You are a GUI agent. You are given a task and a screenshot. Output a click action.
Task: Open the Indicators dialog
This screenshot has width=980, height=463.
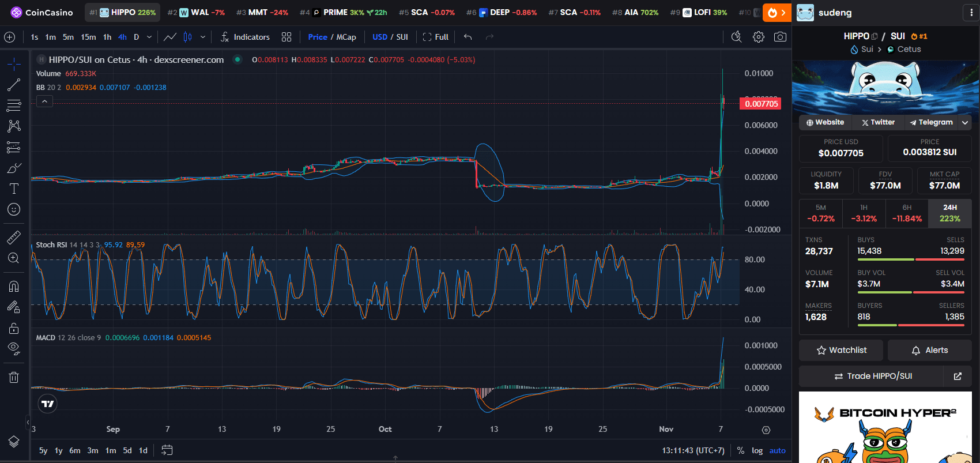tap(245, 37)
